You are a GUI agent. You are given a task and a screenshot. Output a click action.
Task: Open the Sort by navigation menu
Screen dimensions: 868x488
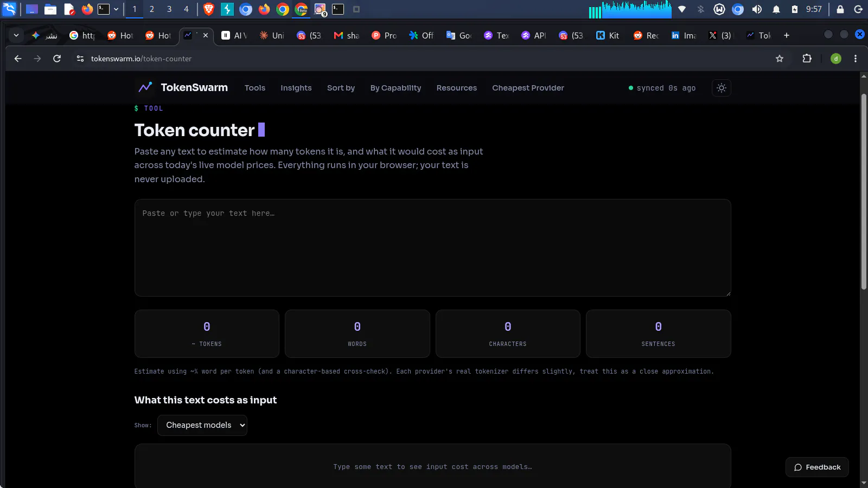coord(341,88)
